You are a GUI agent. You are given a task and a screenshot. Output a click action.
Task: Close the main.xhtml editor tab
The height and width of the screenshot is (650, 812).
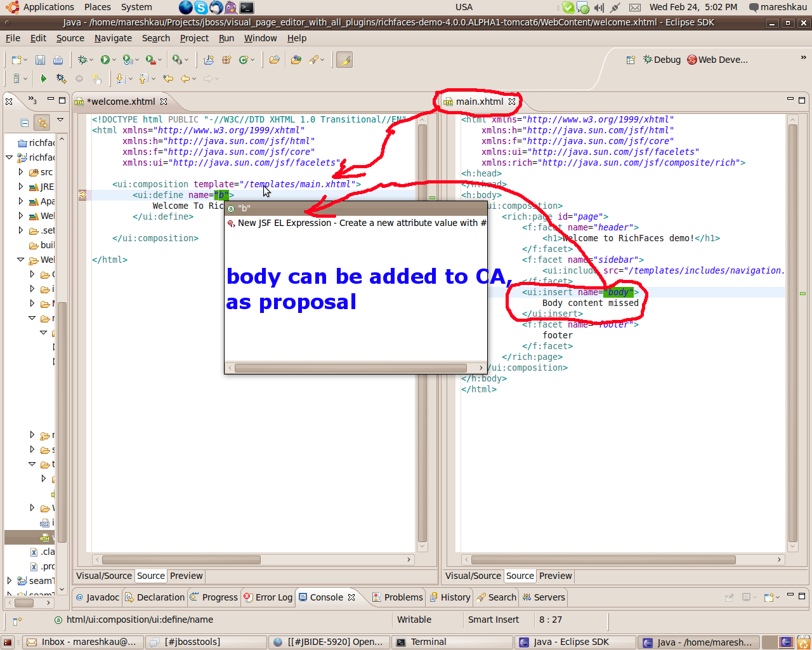pos(512,102)
